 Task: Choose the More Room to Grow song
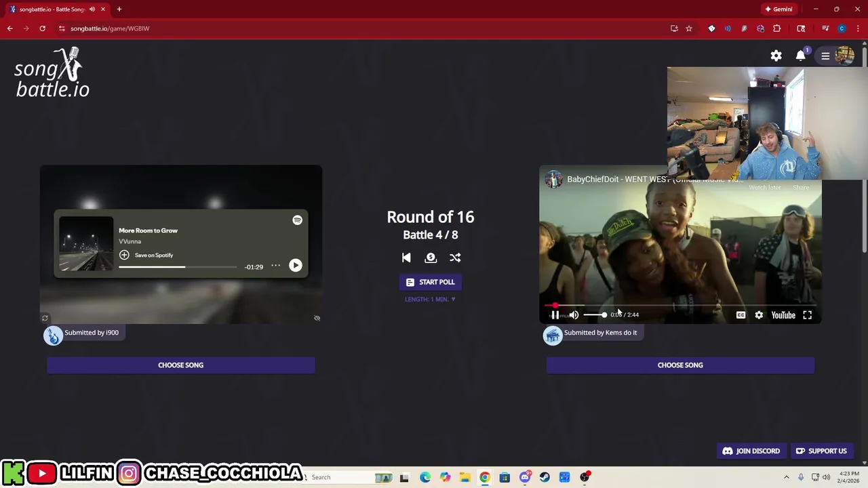coord(180,365)
